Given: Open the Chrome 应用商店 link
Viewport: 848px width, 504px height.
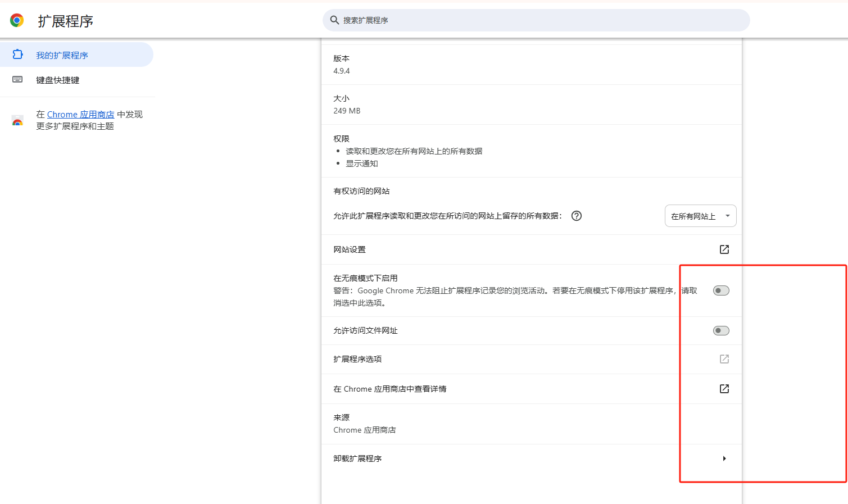Looking at the screenshot, I should tap(80, 115).
